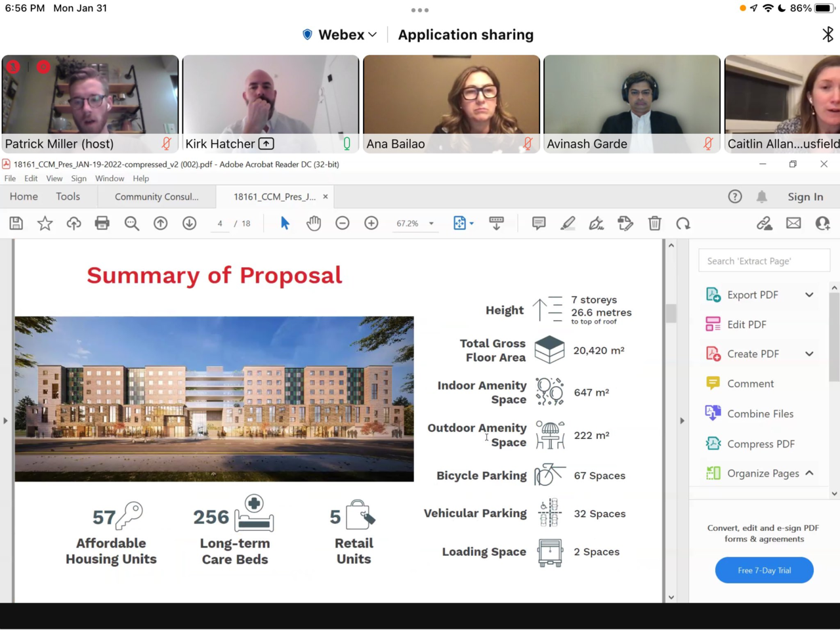Open the fit page options icon

click(460, 223)
